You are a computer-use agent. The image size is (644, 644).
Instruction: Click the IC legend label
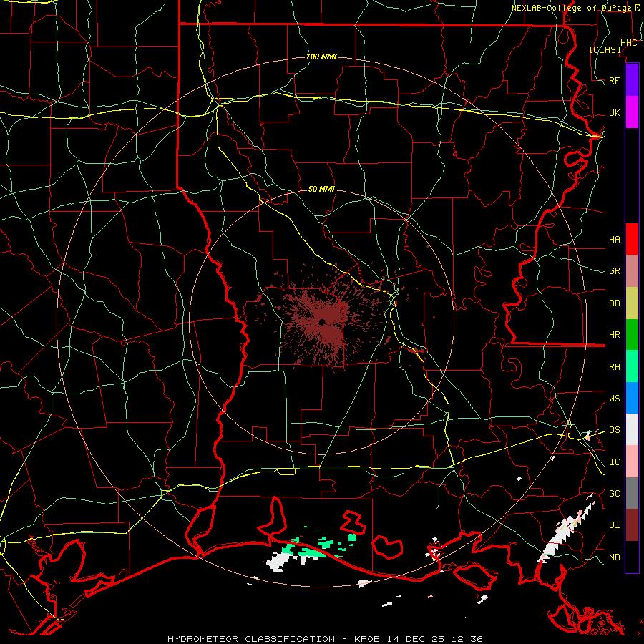point(614,462)
